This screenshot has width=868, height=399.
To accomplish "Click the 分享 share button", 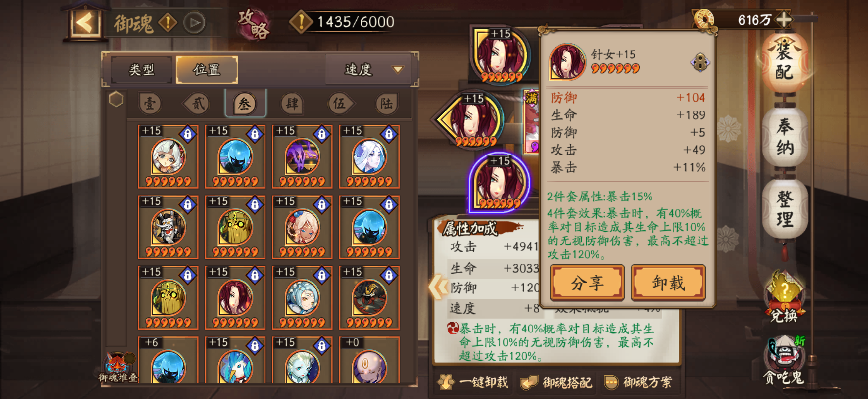I will click(587, 282).
